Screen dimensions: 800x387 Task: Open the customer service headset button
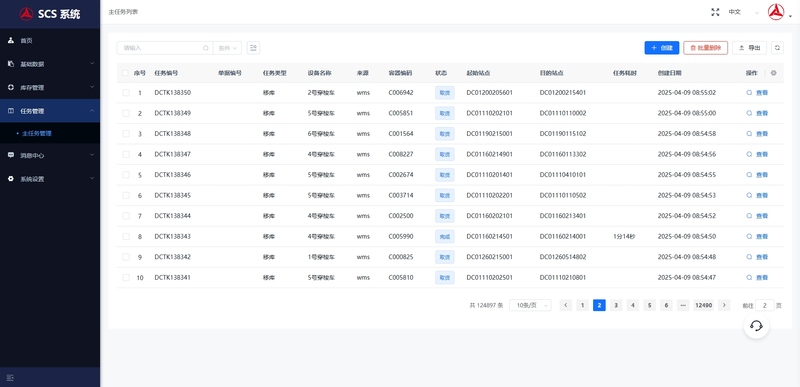click(756, 325)
